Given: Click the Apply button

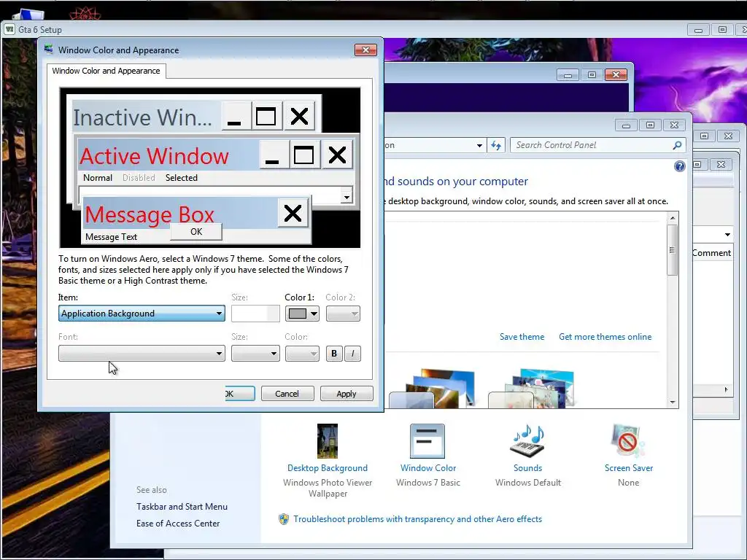Looking at the screenshot, I should (347, 393).
